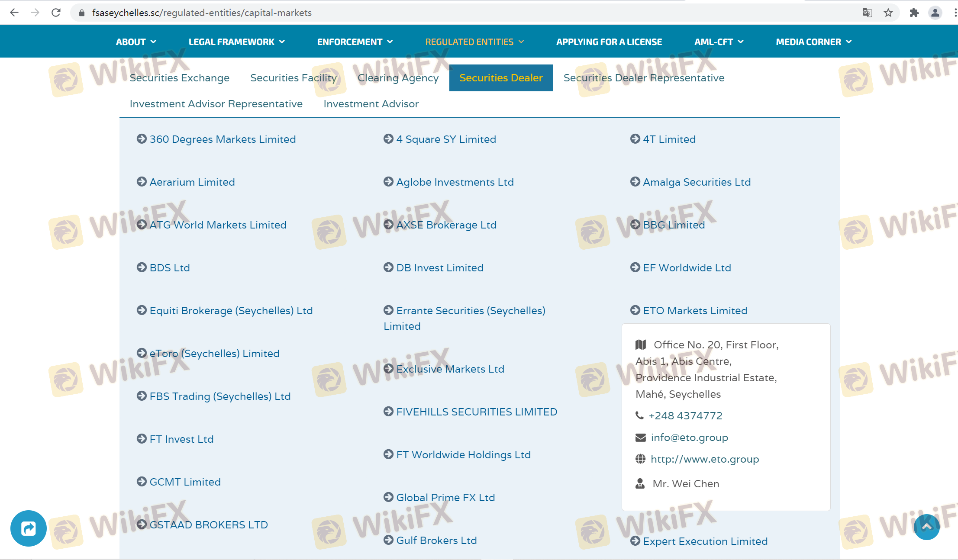Click the browser back arrow
The height and width of the screenshot is (560, 958).
[x=14, y=13]
